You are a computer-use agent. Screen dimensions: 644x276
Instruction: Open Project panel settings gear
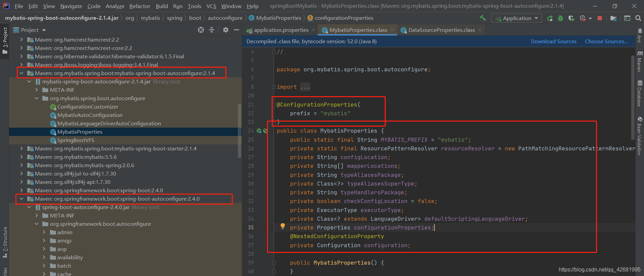point(226,30)
